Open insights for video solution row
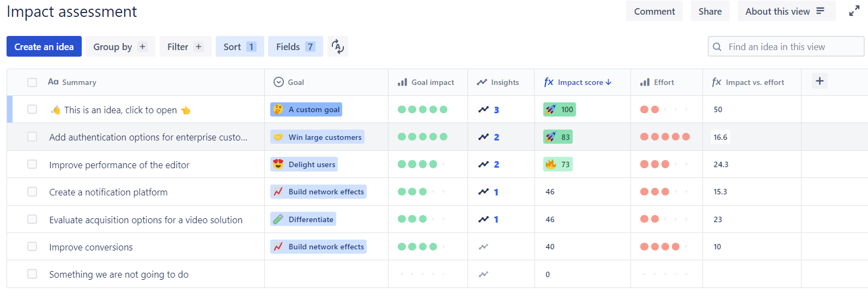Image resolution: width=868 pixels, height=294 pixels. pos(488,219)
